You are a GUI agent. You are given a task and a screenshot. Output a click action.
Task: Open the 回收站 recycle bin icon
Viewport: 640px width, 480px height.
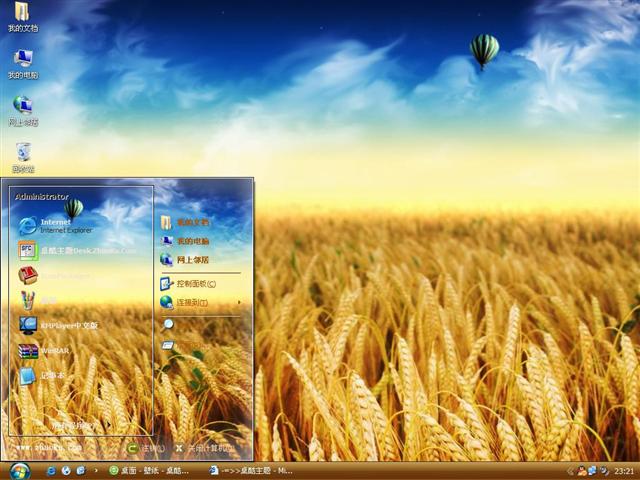tap(23, 158)
